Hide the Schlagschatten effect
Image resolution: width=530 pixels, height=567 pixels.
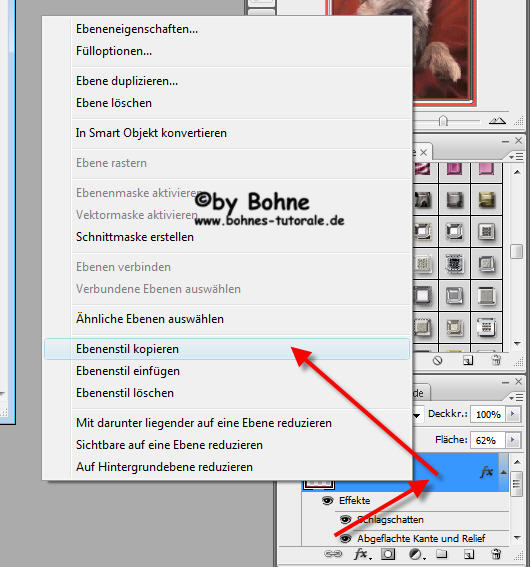[x=345, y=520]
